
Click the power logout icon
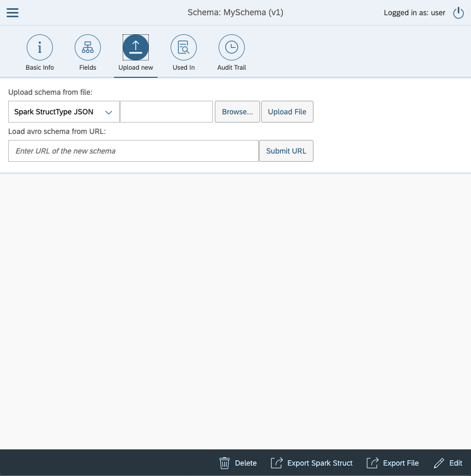pos(458,13)
